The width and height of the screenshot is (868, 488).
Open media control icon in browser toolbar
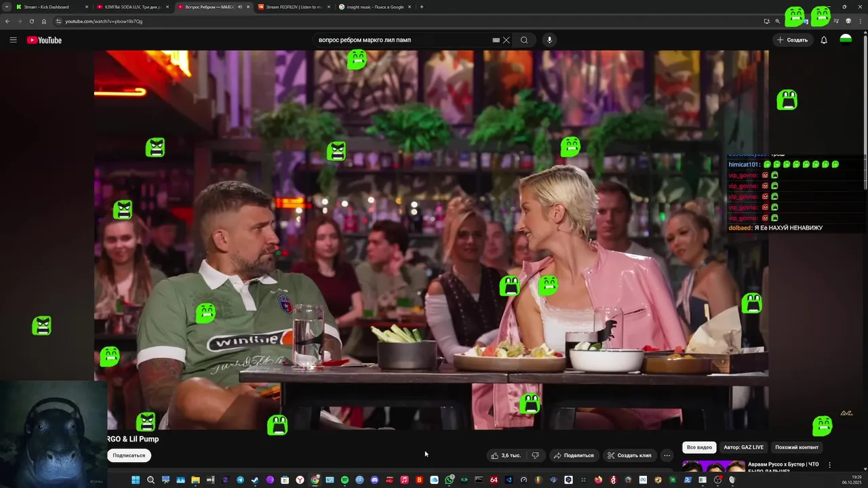tap(835, 21)
